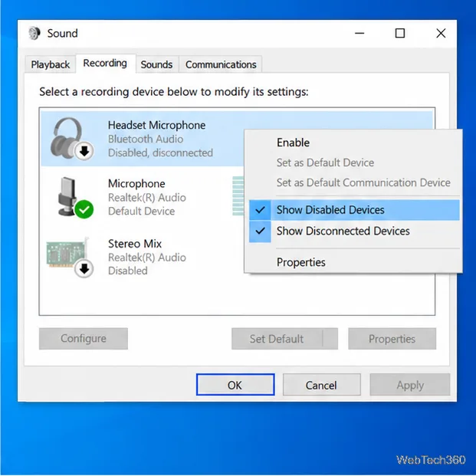This screenshot has height=476, width=476.
Task: Click the Configure button
Action: coord(84,339)
